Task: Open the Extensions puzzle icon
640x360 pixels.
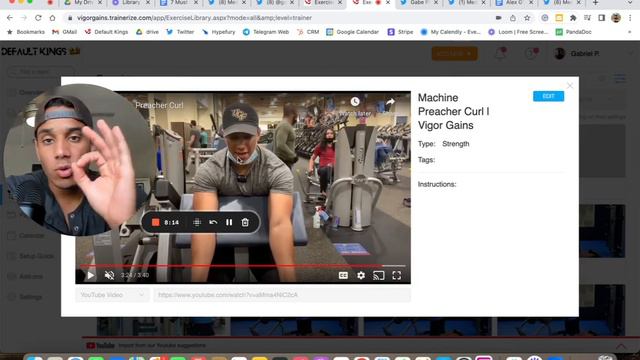Action: point(573,18)
